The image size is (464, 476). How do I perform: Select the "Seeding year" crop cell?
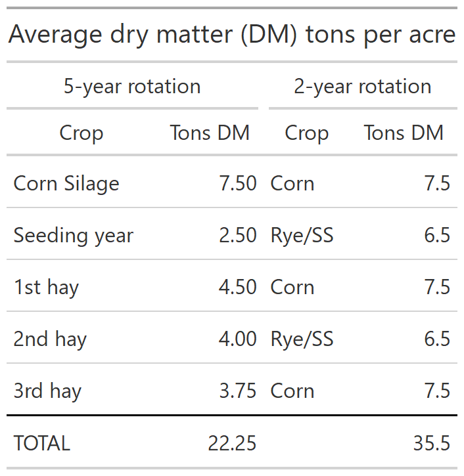74,235
